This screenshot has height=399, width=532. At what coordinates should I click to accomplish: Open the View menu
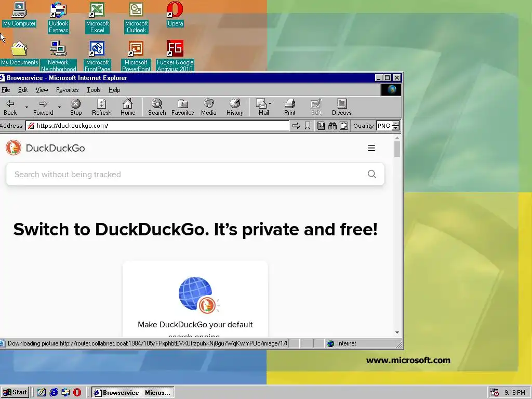click(42, 90)
